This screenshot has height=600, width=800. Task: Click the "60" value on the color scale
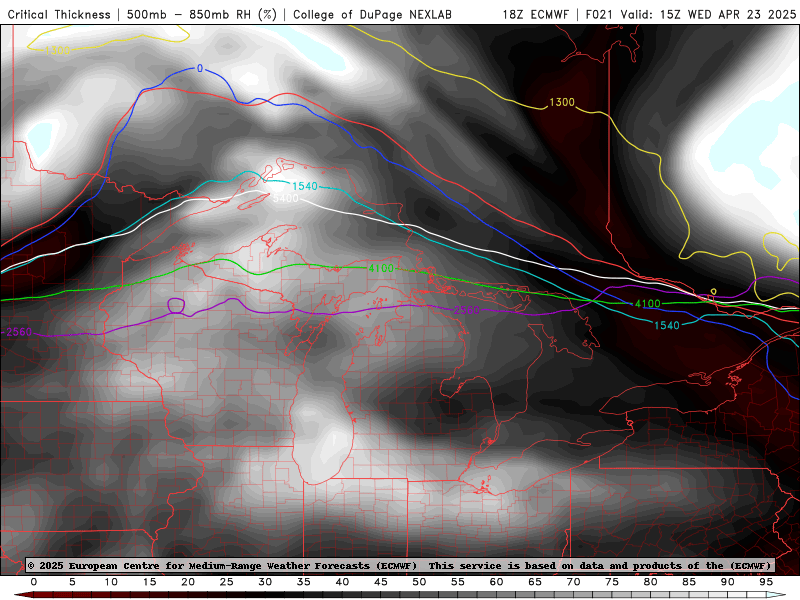(x=496, y=582)
